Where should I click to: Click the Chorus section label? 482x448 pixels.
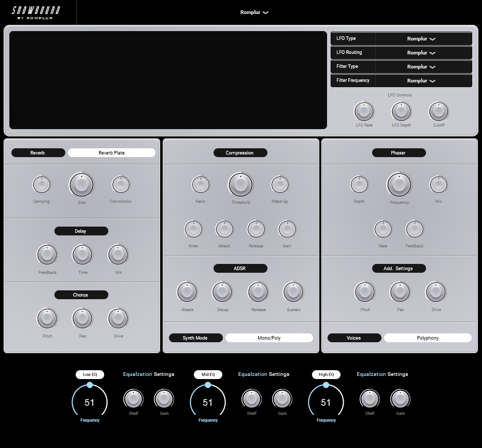pyautogui.click(x=81, y=295)
